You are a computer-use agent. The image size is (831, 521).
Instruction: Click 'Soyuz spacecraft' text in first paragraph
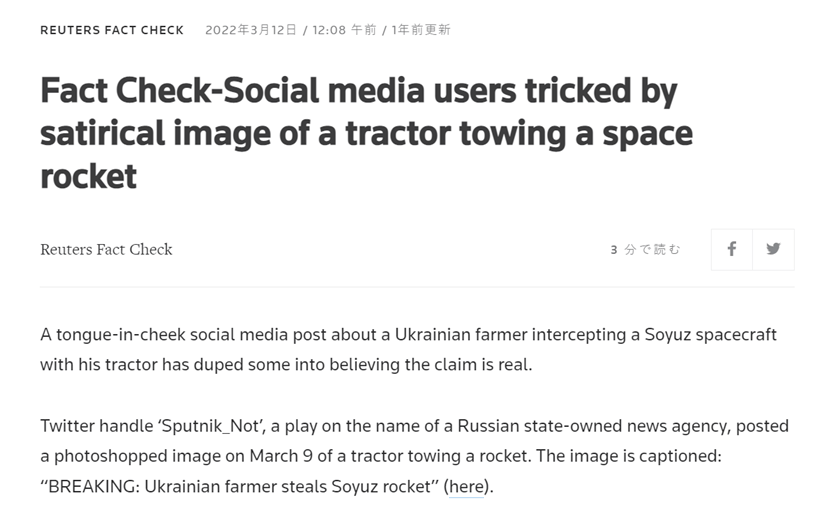point(711,335)
